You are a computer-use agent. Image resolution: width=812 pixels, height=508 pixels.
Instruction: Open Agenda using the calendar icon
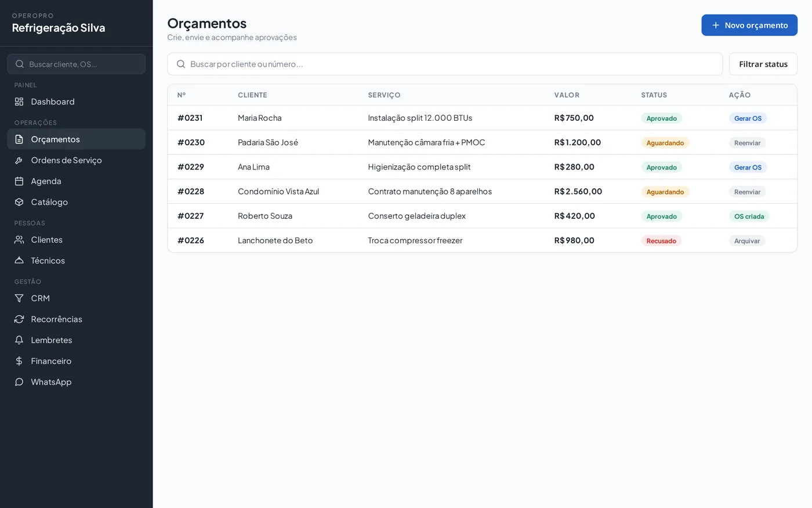(19, 181)
